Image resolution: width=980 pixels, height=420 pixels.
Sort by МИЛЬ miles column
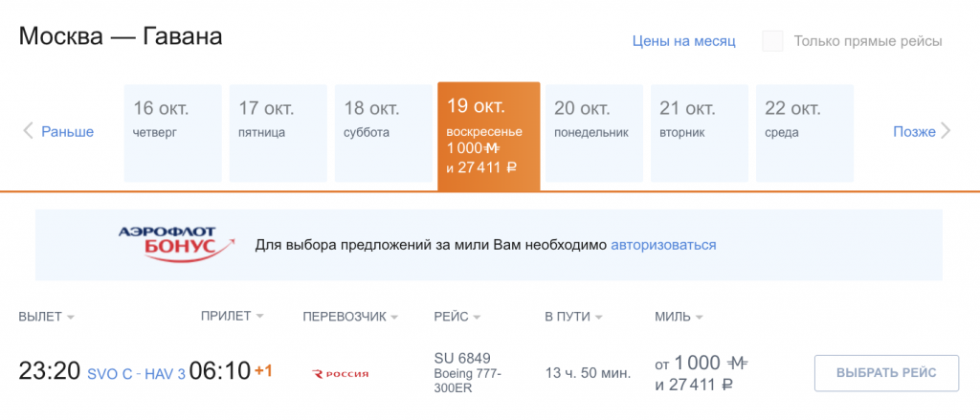(x=679, y=317)
